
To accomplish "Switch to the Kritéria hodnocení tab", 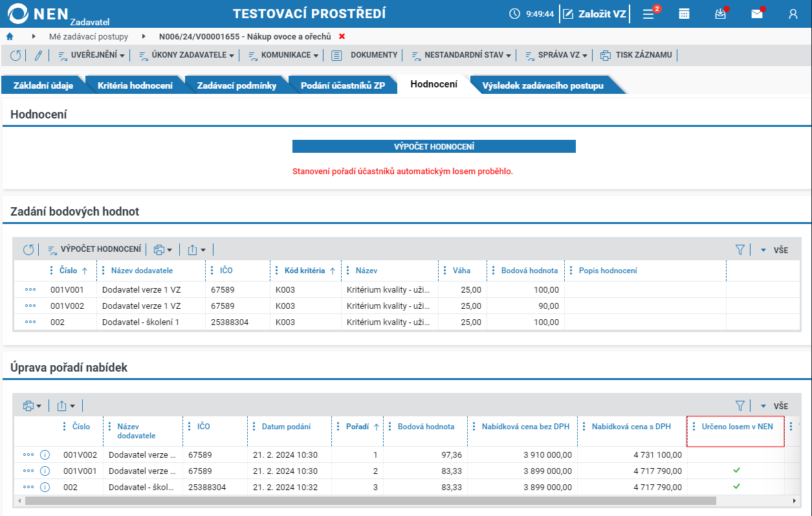I will [x=135, y=85].
